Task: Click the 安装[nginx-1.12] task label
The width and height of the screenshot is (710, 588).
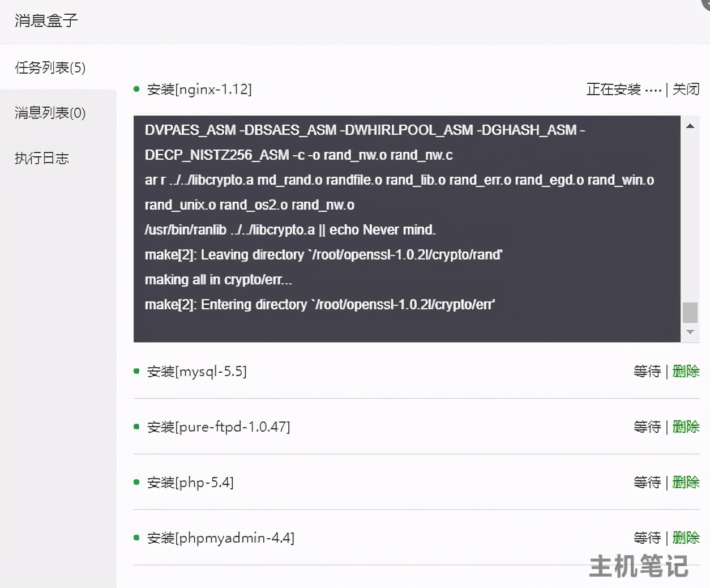Action: 200,89
